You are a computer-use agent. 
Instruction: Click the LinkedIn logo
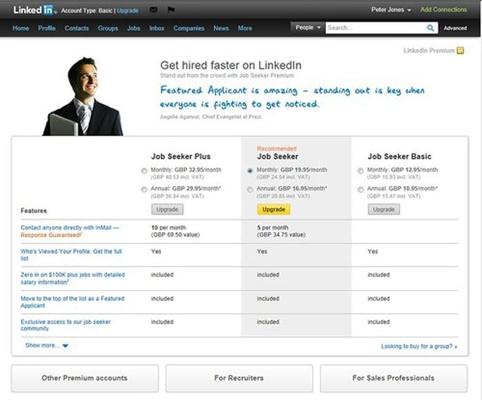point(34,10)
